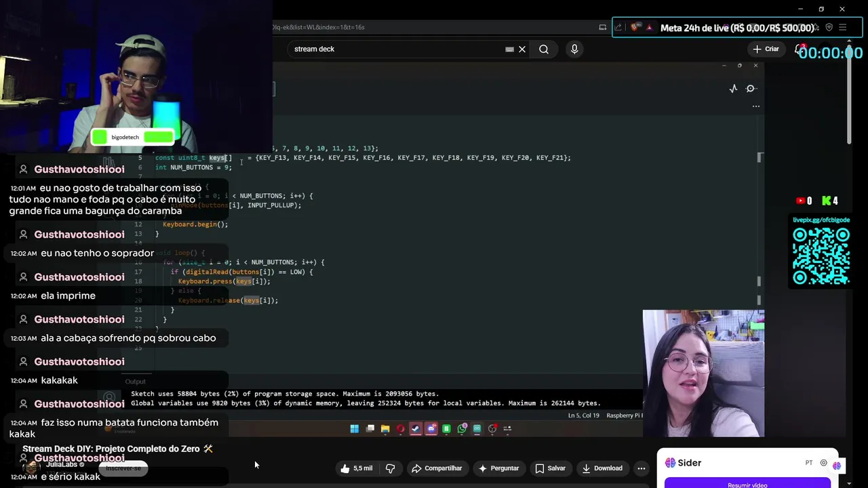Click the Brave rewards triangle icon
The image size is (868, 488).
tap(649, 27)
